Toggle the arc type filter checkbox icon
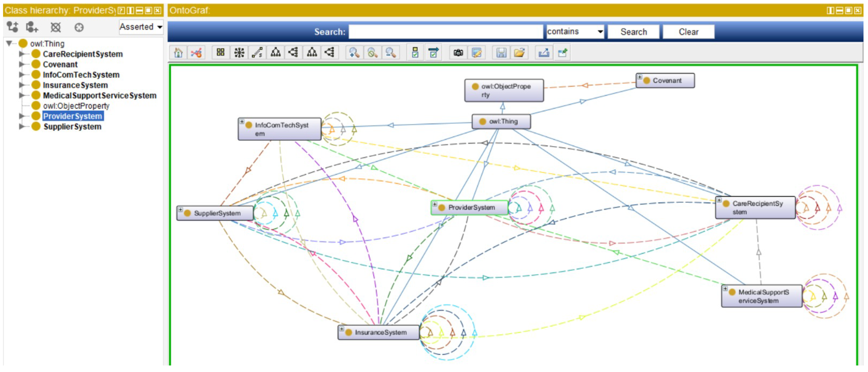Image resolution: width=868 pixels, height=372 pixels. pyautogui.click(x=433, y=53)
